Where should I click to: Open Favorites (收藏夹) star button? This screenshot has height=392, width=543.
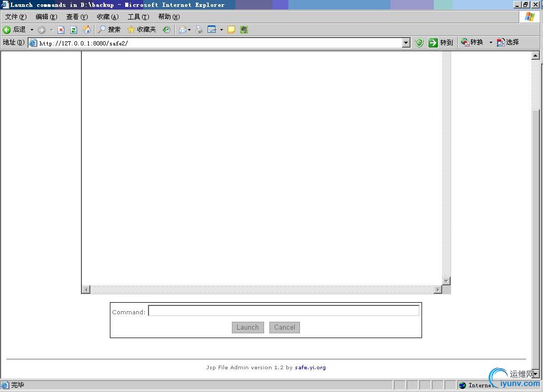pos(142,30)
